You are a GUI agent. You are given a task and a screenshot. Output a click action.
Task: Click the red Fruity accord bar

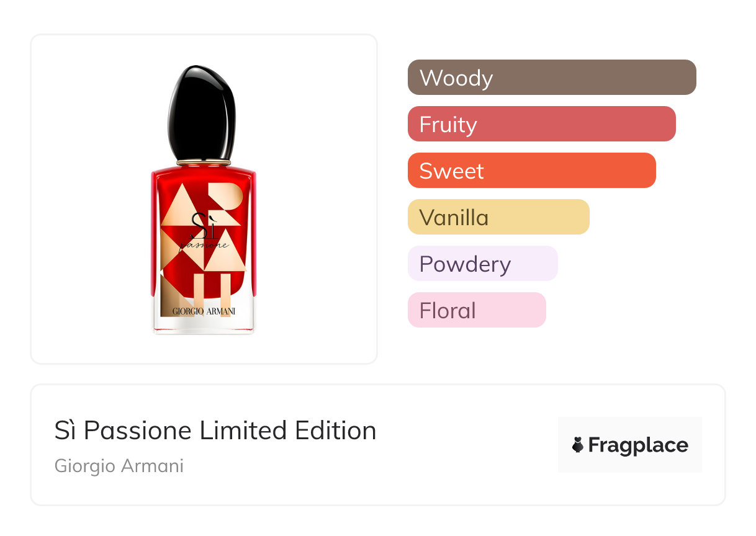click(541, 124)
